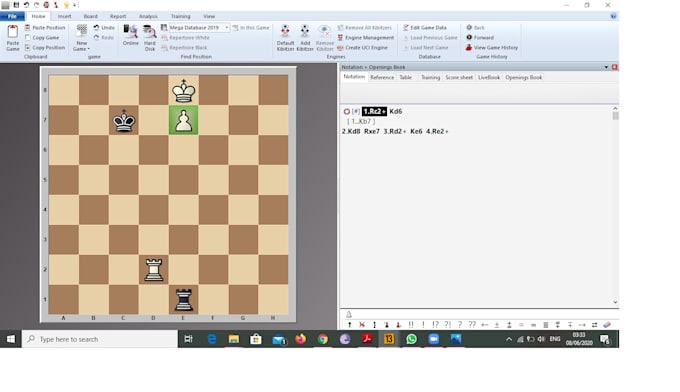Click the white pawn on e7
680x392 pixels.
(183, 120)
